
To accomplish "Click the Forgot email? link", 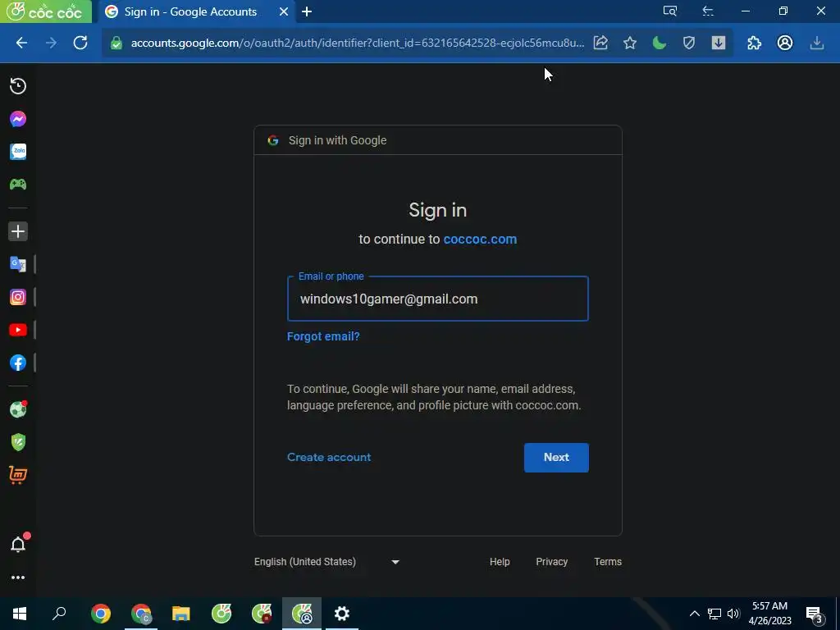I will pyautogui.click(x=323, y=336).
